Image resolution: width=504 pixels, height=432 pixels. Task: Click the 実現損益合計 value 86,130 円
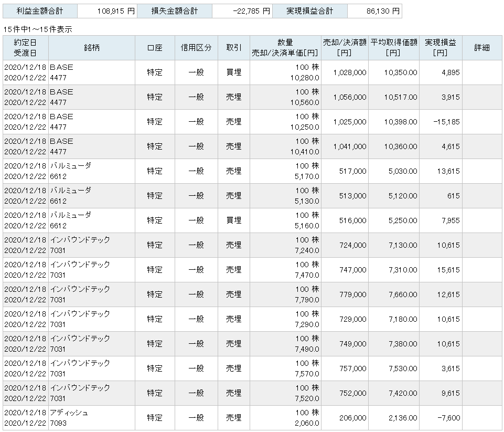[x=374, y=11]
